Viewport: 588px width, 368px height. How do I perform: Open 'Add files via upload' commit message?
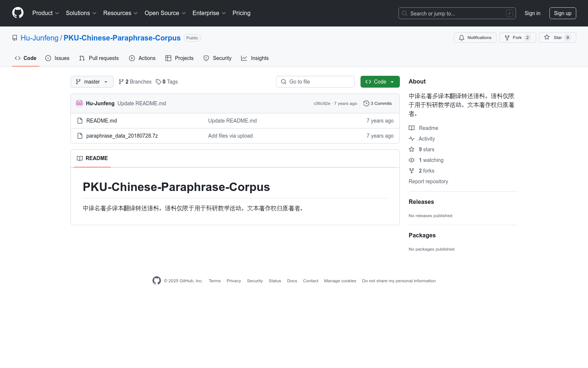pos(230,136)
